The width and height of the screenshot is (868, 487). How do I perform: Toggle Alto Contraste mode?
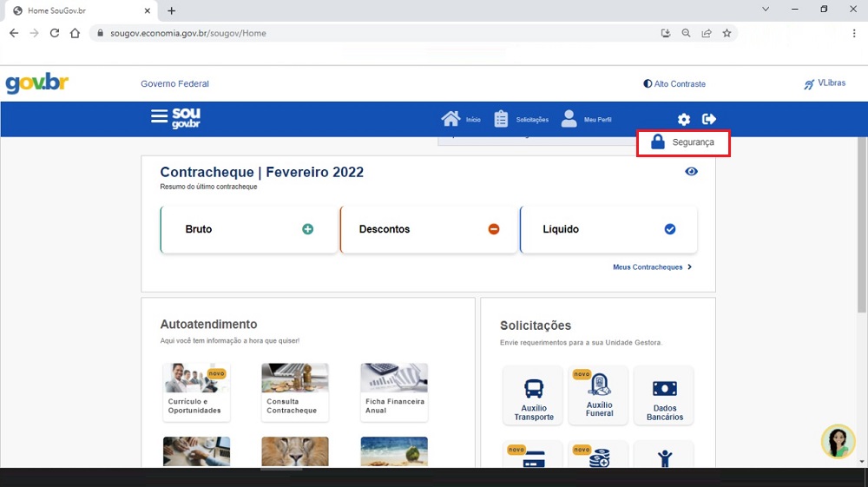click(x=674, y=84)
